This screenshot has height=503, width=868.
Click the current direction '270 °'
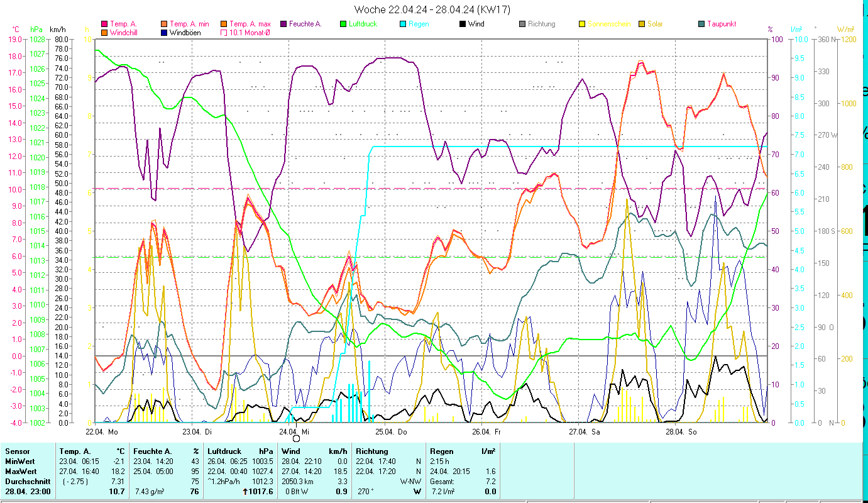point(365,492)
